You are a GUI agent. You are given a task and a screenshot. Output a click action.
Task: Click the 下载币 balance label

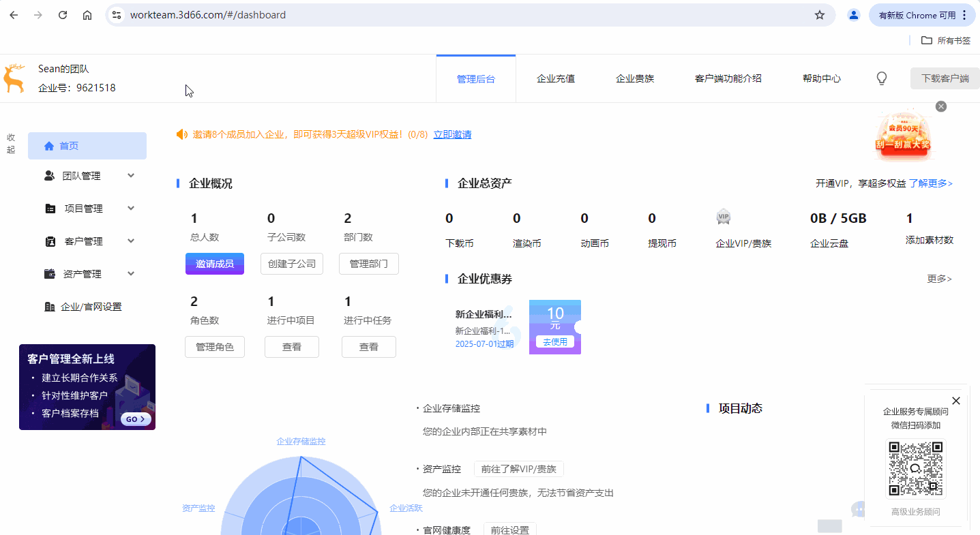[460, 243]
